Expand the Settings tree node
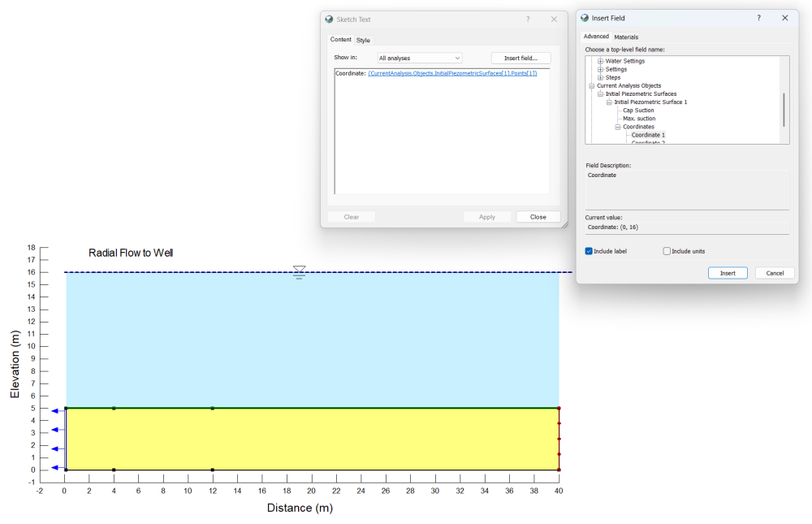 click(x=601, y=69)
